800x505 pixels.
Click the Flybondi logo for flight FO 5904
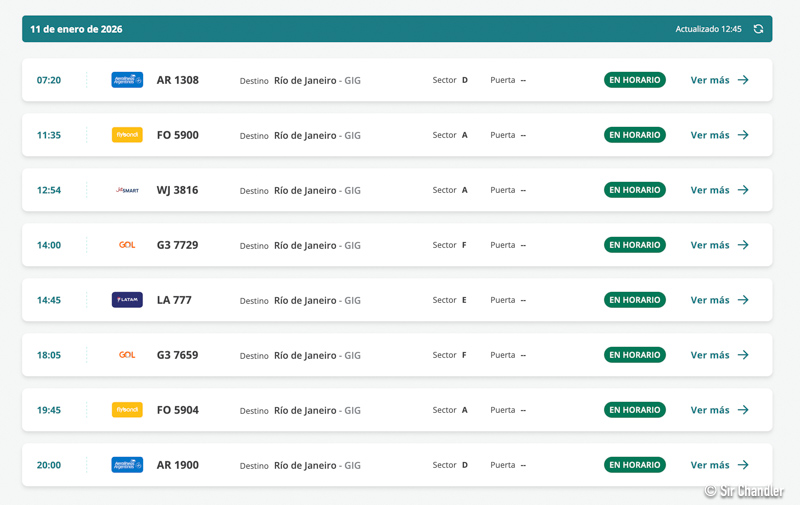tap(127, 410)
